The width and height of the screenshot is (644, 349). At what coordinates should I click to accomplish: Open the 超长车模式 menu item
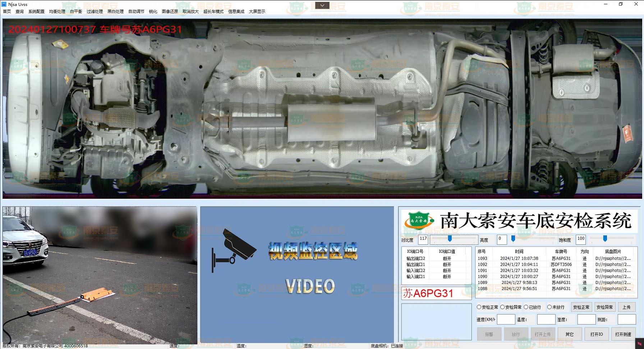(213, 12)
